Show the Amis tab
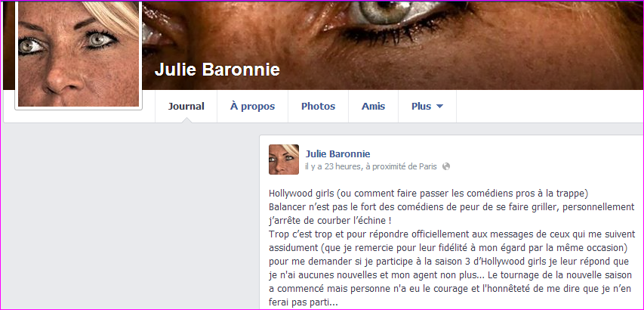This screenshot has width=644, height=310. click(x=374, y=106)
